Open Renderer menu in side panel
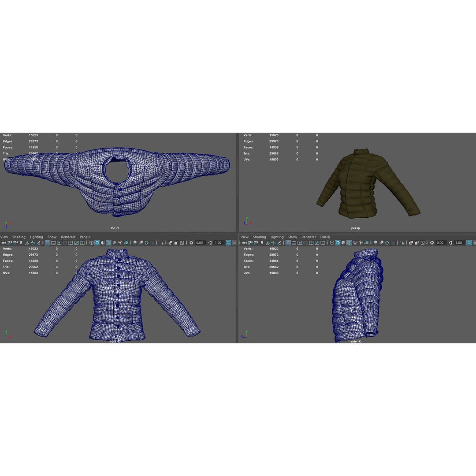The image size is (476, 476). [x=309, y=237]
